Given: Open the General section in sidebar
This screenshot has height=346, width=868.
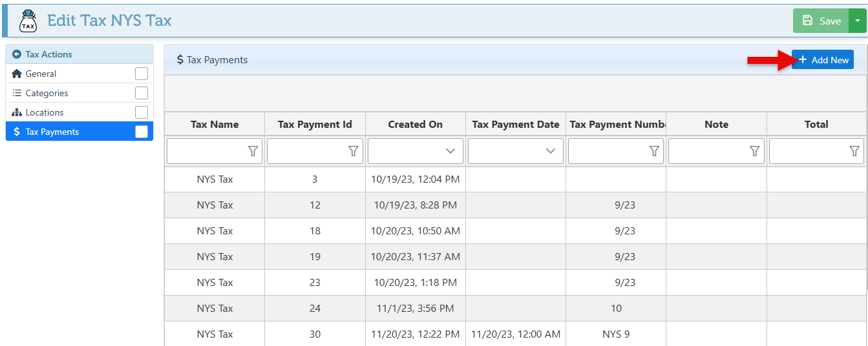Looking at the screenshot, I should coord(41,74).
